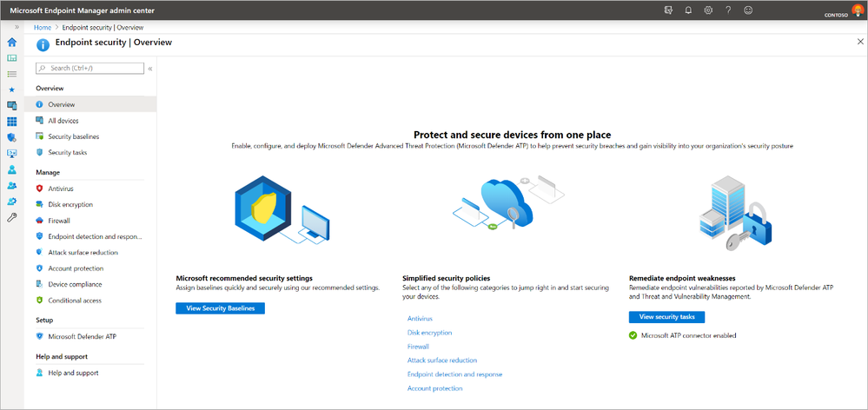Click the Firewall icon in side menu
Screen dimensions: 868x410
point(39,221)
